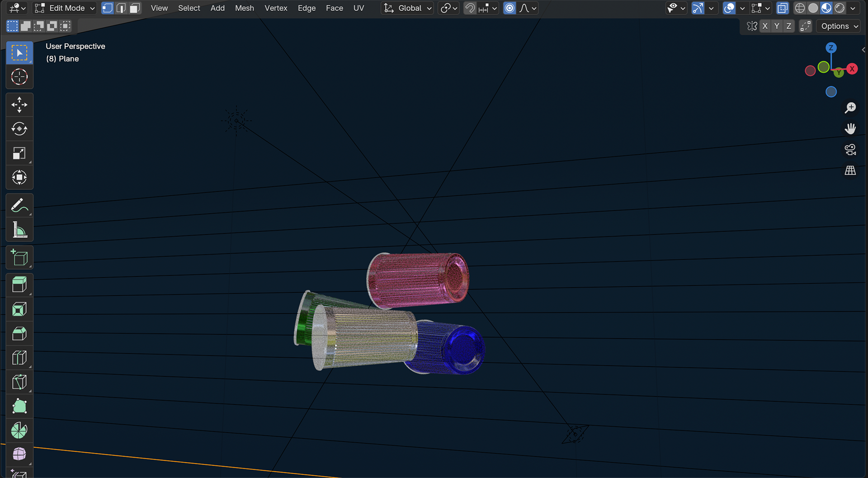Select the Poly Build tool

click(x=19, y=407)
